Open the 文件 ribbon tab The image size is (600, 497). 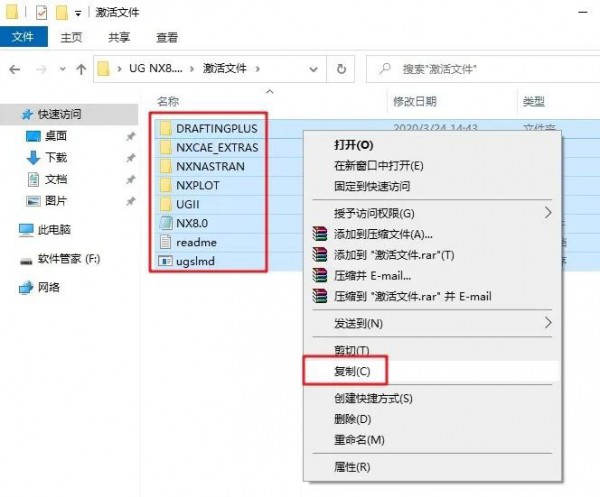click(24, 37)
